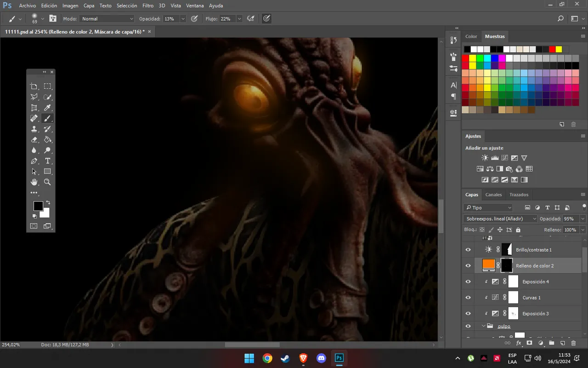Select the Clone Stamp tool
The image size is (588, 368).
click(34, 129)
